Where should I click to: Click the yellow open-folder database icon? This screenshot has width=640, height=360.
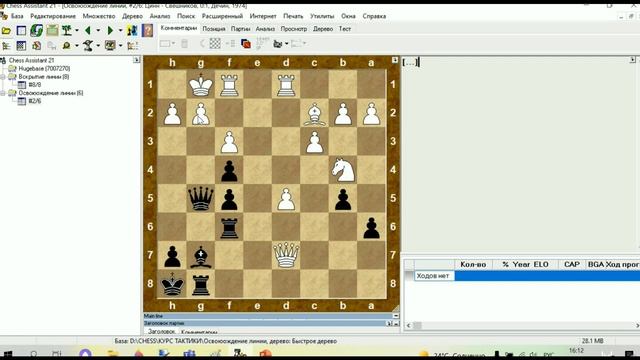pos(6,31)
